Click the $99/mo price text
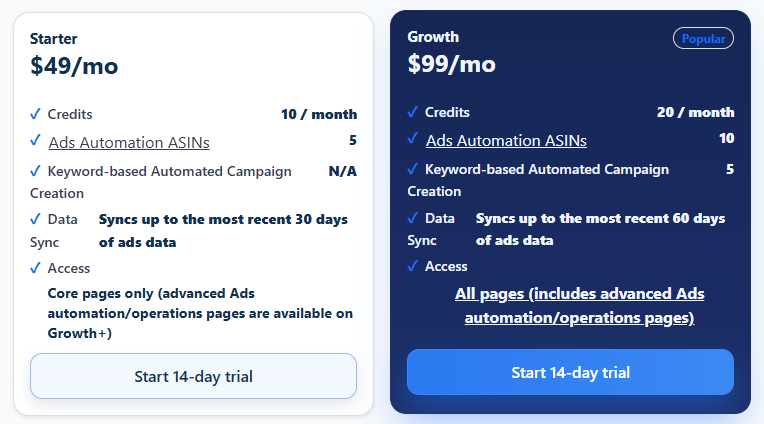 [x=451, y=64]
